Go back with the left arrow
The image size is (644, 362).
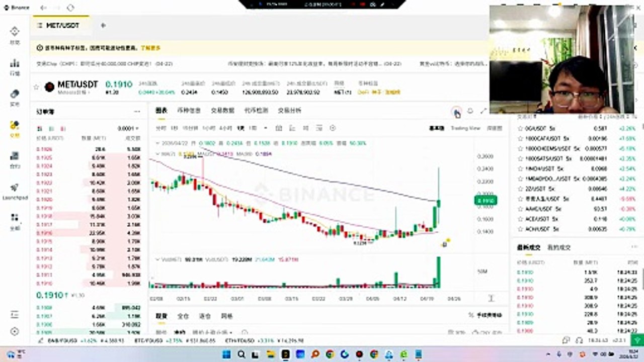coord(43,8)
